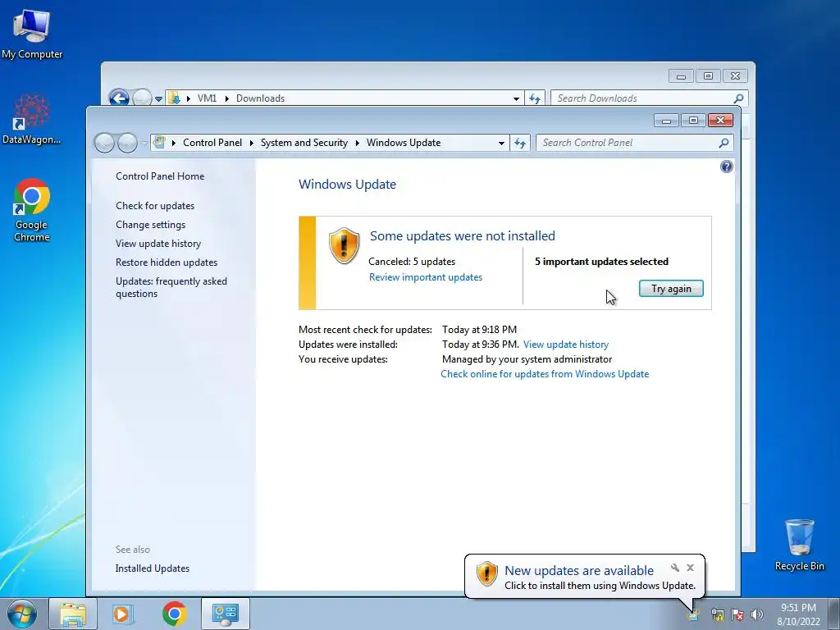Close the Windows Update window
The height and width of the screenshot is (630, 840).
[720, 121]
